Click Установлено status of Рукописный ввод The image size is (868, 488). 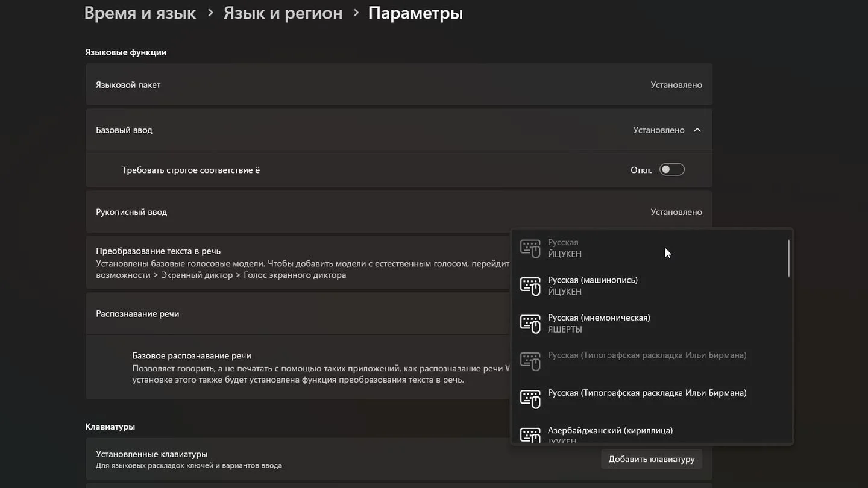point(676,212)
